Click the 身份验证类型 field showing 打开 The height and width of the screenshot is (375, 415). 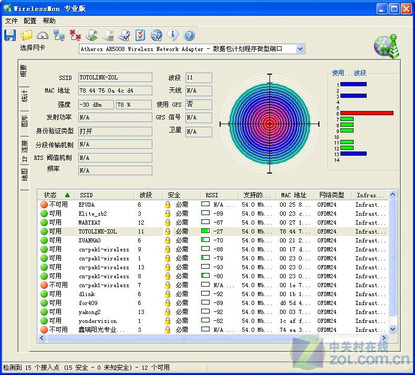pyautogui.click(x=115, y=131)
